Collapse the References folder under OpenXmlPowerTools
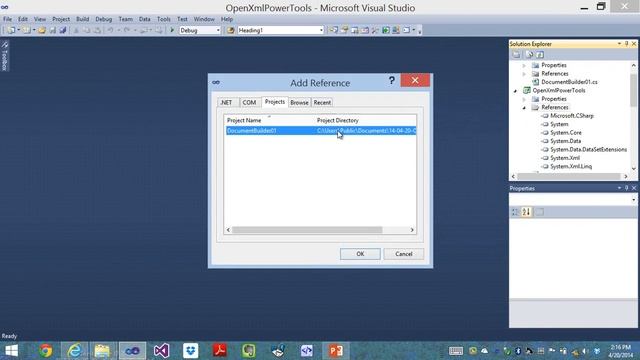The height and width of the screenshot is (360, 640). point(524,108)
